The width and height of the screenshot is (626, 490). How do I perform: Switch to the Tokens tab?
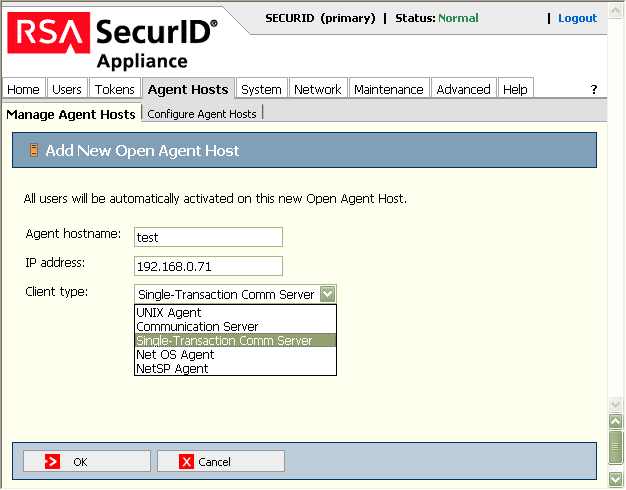tap(115, 89)
